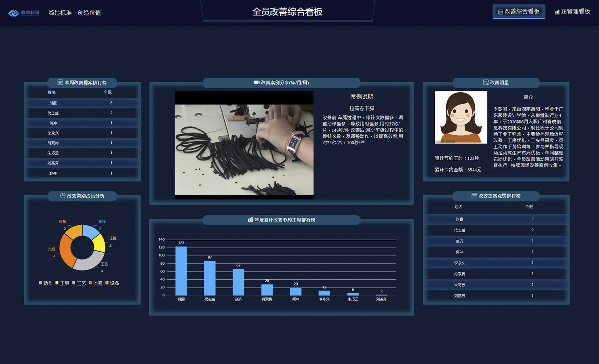
Task: Switch to the IE管理看板 tab
Action: [x=572, y=11]
